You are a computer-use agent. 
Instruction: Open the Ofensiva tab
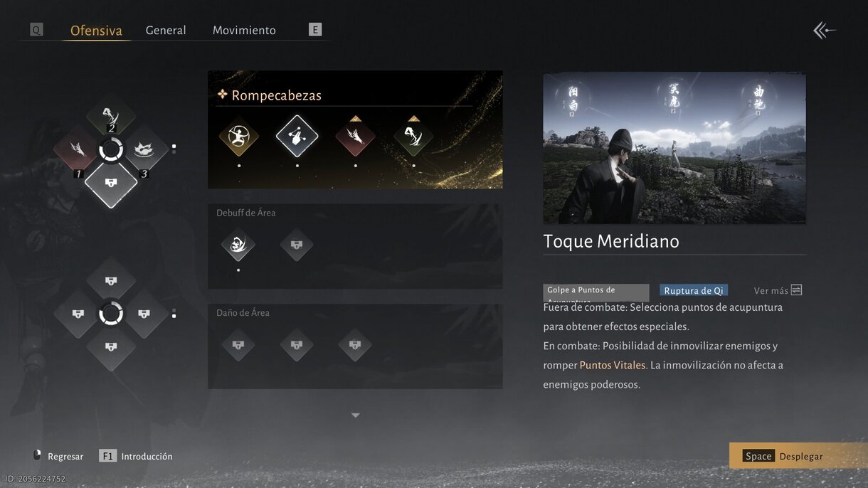(96, 31)
